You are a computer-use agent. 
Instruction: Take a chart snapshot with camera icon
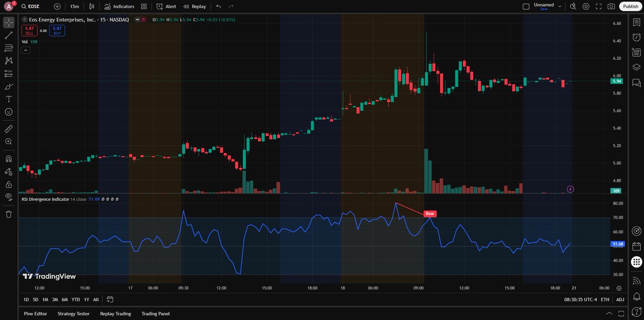611,6
